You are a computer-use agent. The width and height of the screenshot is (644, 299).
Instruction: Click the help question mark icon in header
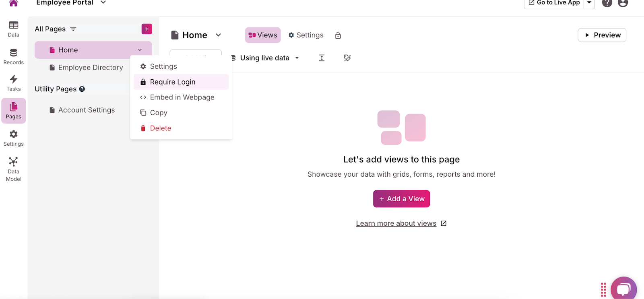tap(607, 3)
